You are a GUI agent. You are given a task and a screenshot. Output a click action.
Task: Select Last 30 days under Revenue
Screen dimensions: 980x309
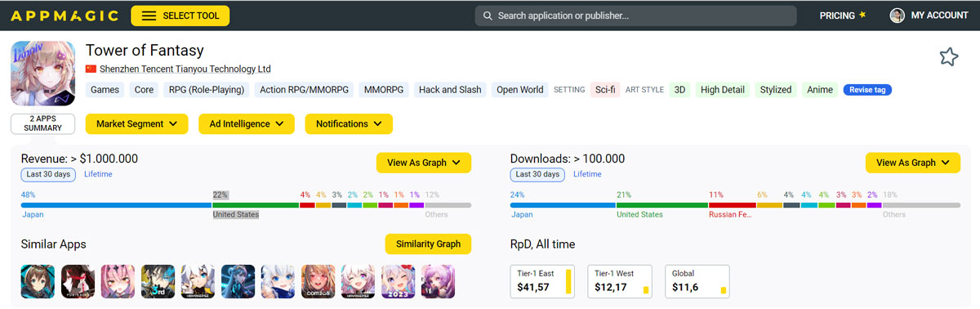pyautogui.click(x=49, y=174)
